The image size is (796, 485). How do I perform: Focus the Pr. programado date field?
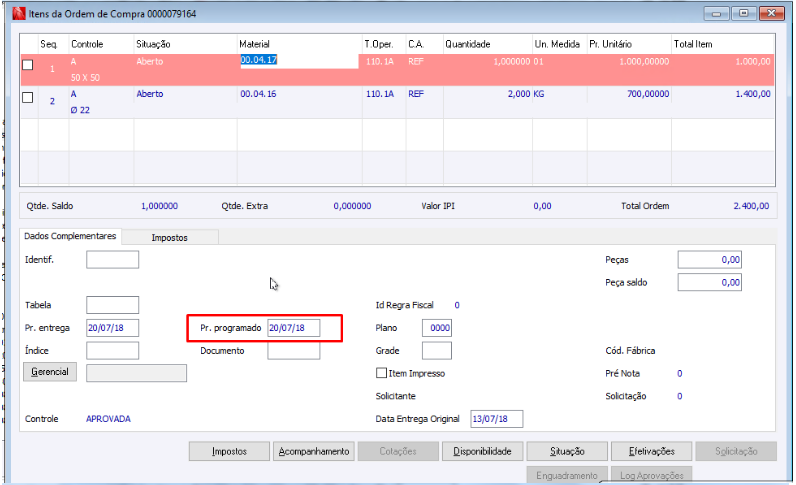click(293, 328)
